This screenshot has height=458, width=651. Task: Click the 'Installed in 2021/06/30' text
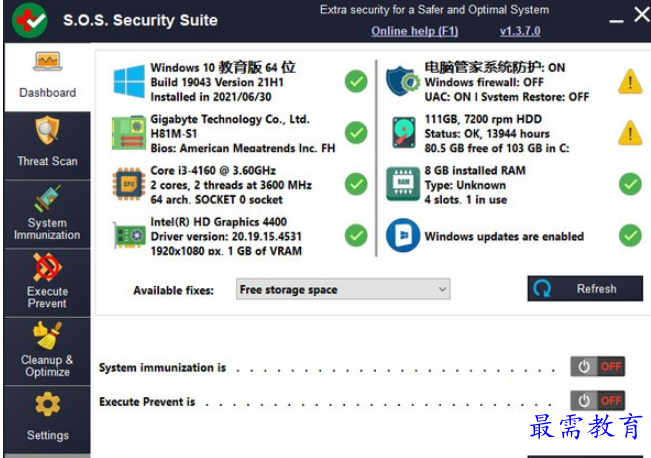pyautogui.click(x=211, y=97)
